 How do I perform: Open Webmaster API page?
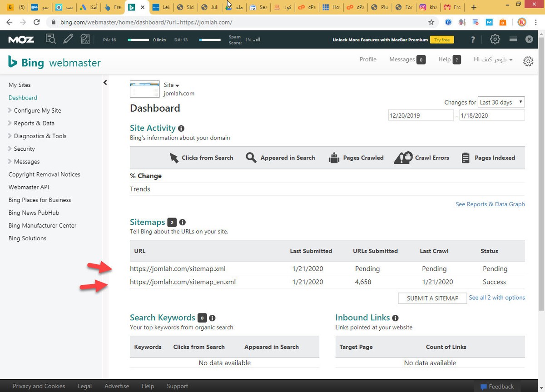pyautogui.click(x=29, y=187)
